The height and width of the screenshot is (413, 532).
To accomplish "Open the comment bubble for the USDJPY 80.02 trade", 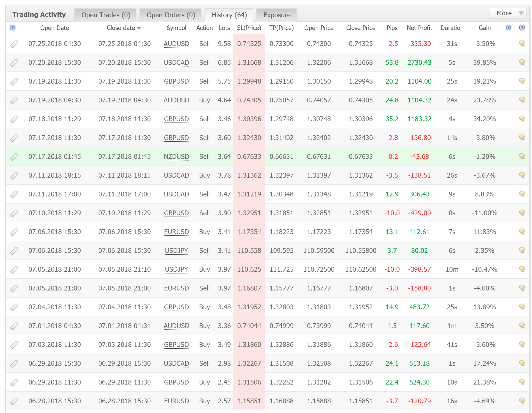I will (x=522, y=250).
